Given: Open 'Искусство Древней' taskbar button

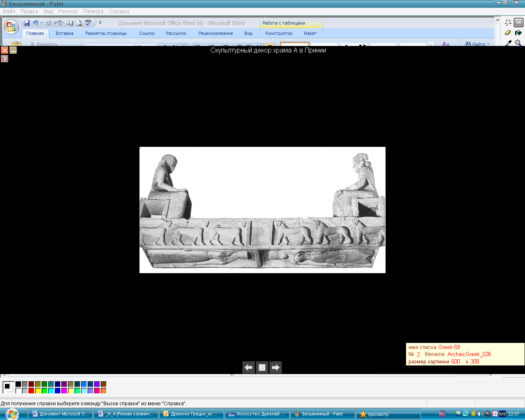Looking at the screenshot, I should coord(257,414).
